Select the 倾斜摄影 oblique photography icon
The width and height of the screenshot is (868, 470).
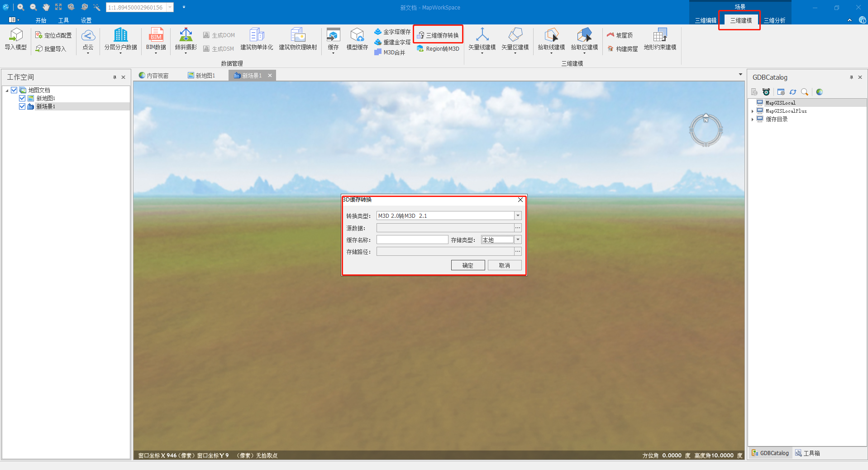tap(186, 35)
